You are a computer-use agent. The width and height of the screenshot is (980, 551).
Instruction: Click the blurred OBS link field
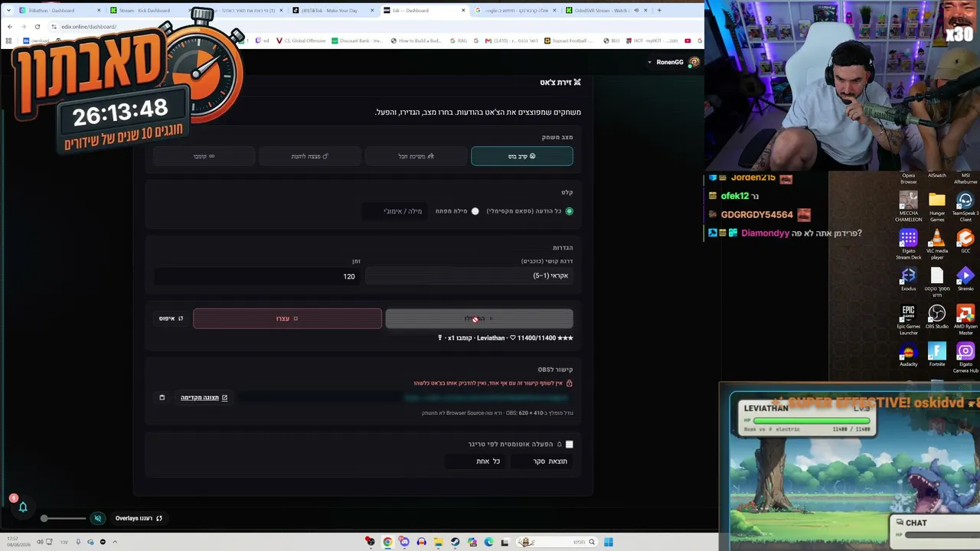click(x=406, y=398)
